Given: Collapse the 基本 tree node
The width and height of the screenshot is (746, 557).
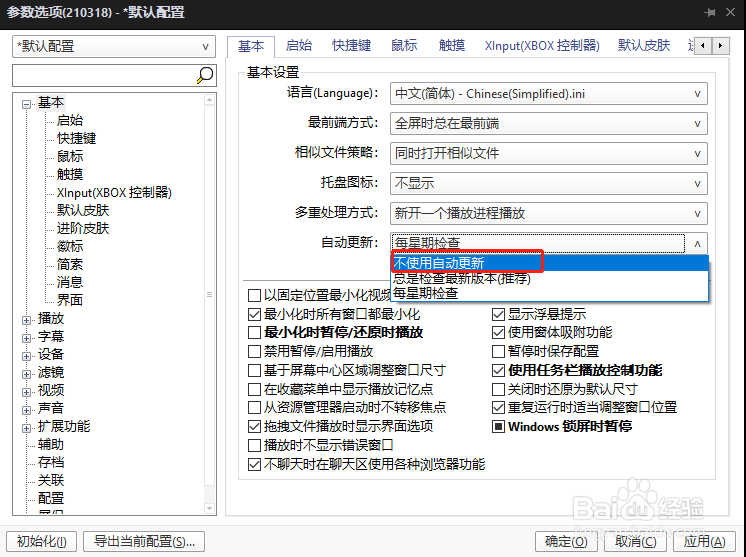Looking at the screenshot, I should pyautogui.click(x=27, y=104).
